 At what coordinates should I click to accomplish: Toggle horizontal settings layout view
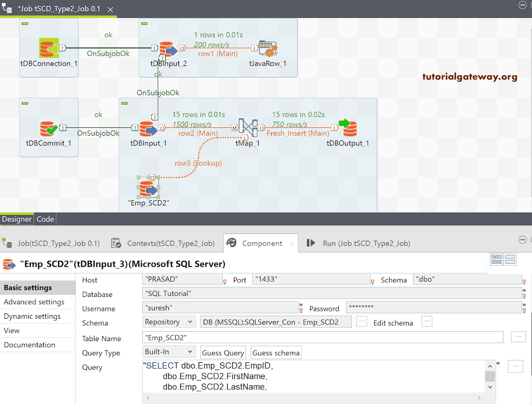click(x=497, y=259)
